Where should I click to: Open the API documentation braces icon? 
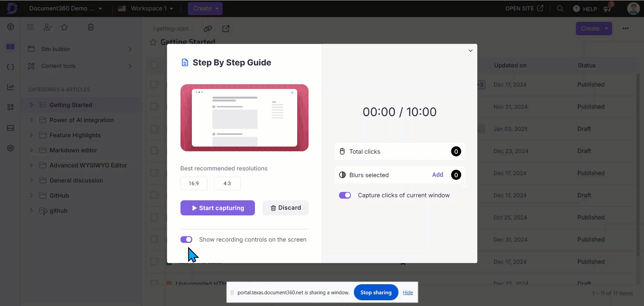click(x=10, y=67)
